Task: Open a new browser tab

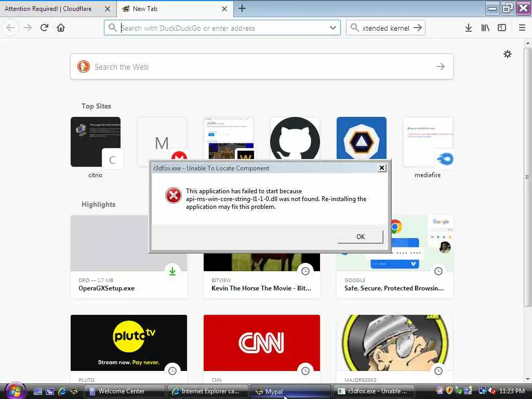Action: [x=242, y=8]
